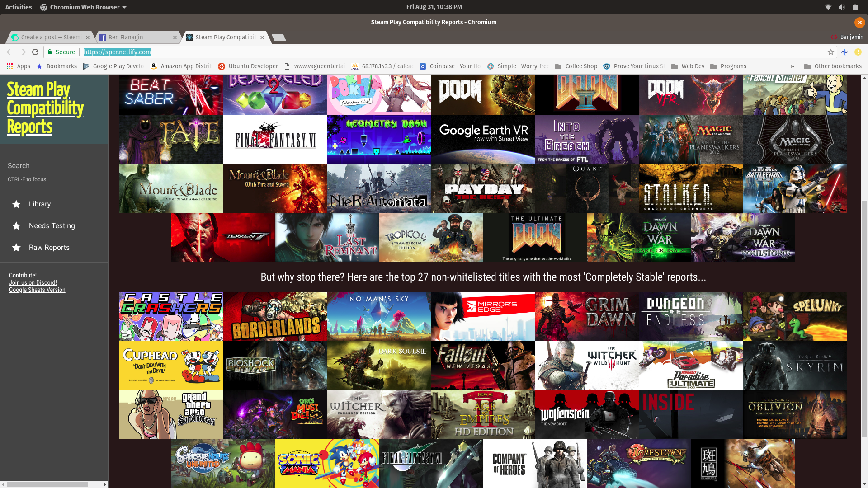Expand the bookmarks overflow chevron

[x=792, y=66]
